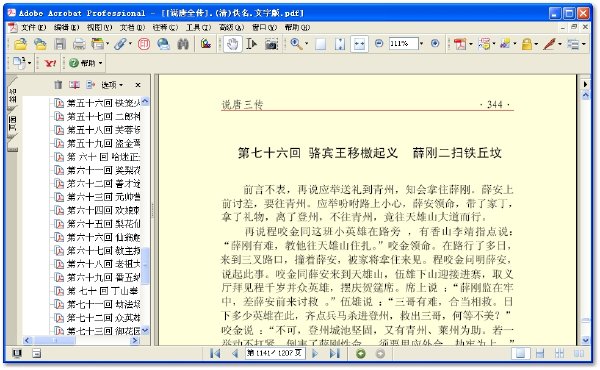This screenshot has height=370, width=600.
Task: Click the Forms icon in the toolbar
Action: pyautogui.click(x=573, y=44)
